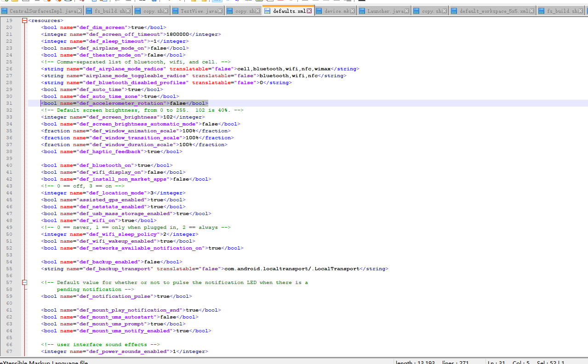Click the def_window_animation_scale line
The image size is (588, 364).
[136, 131]
